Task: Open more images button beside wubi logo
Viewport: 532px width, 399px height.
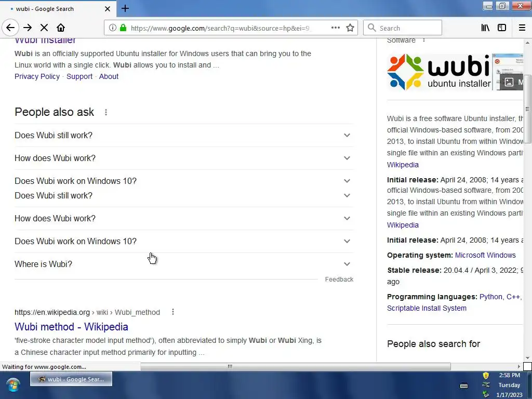Action: [512, 82]
